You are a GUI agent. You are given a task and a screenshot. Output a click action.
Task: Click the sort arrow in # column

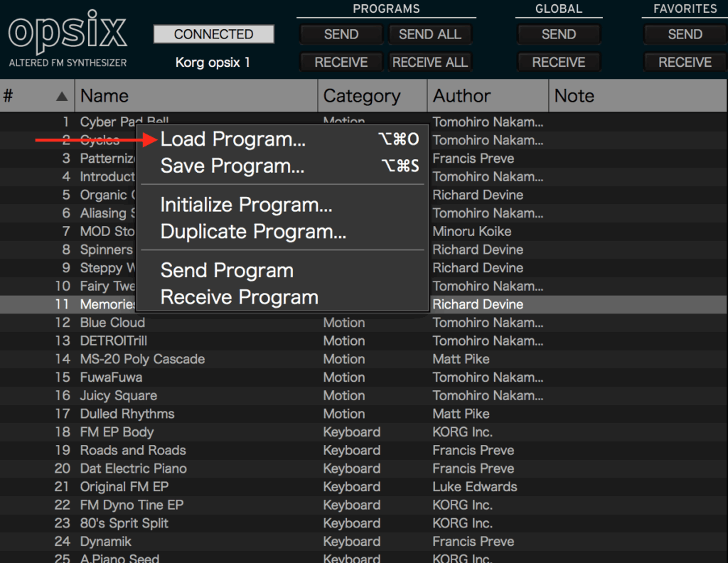63,96
